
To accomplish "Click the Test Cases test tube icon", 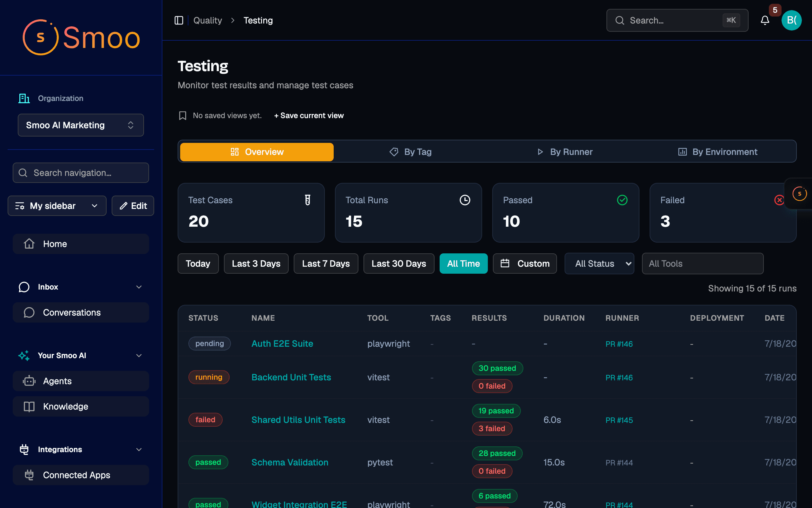I will click(x=307, y=200).
